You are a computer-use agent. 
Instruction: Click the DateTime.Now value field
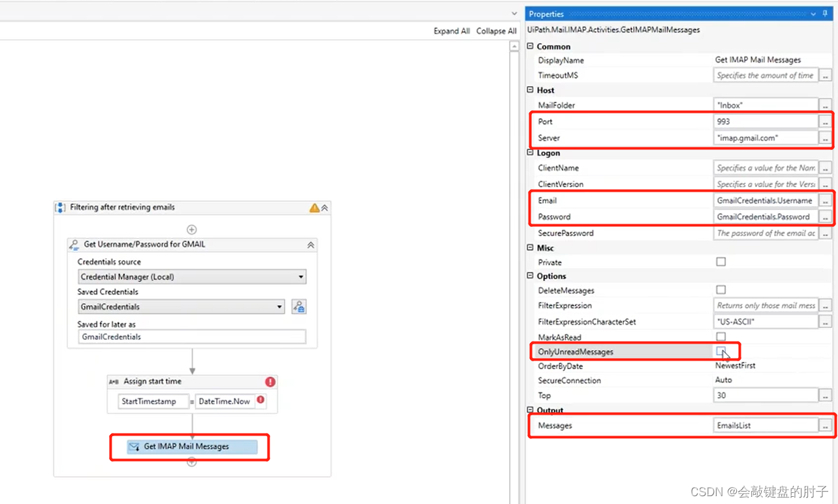coord(225,401)
